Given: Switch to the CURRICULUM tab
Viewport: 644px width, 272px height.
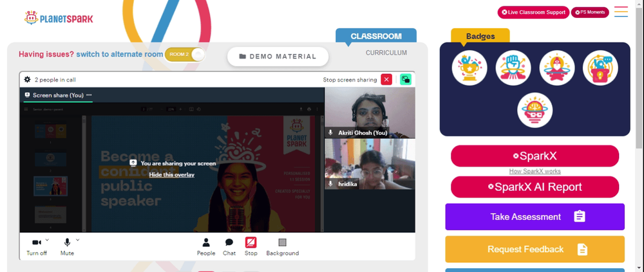Looking at the screenshot, I should click(x=386, y=53).
